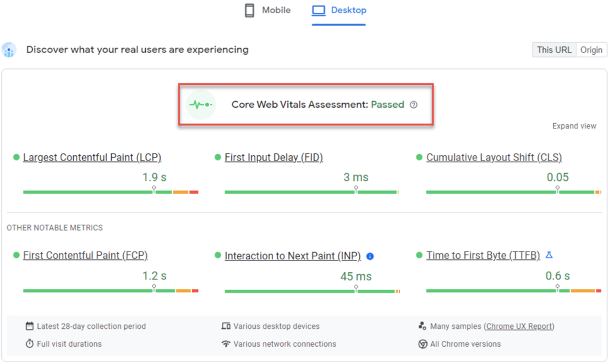The height and width of the screenshot is (364, 609).
Task: Open the Chrome UX Report link
Action: coord(519,326)
